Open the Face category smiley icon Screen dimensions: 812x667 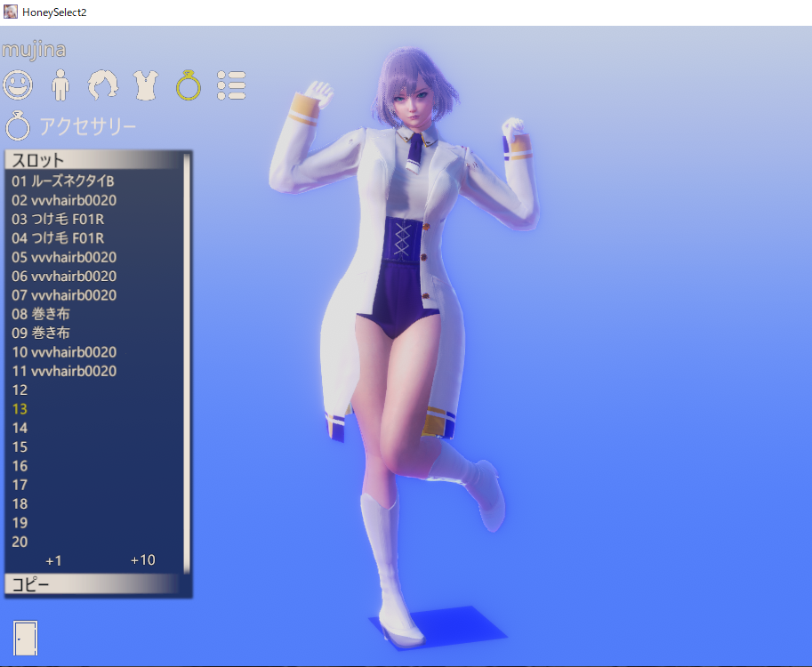click(18, 85)
